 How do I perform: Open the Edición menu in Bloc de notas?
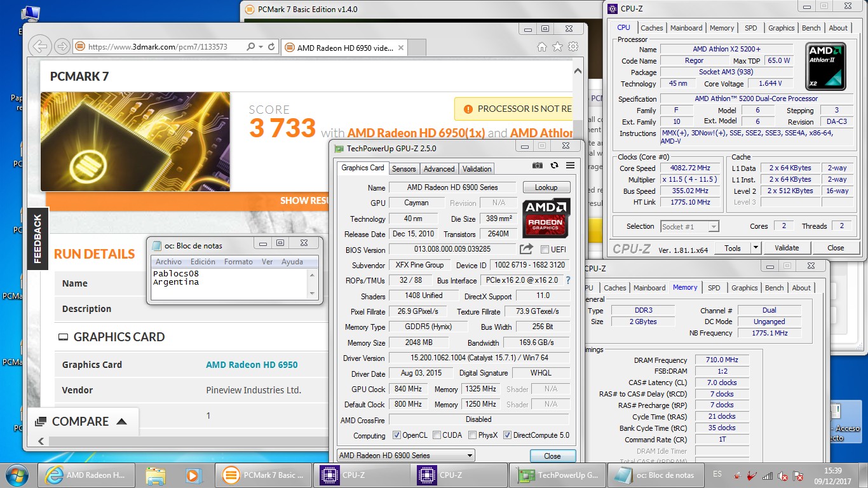pos(203,262)
